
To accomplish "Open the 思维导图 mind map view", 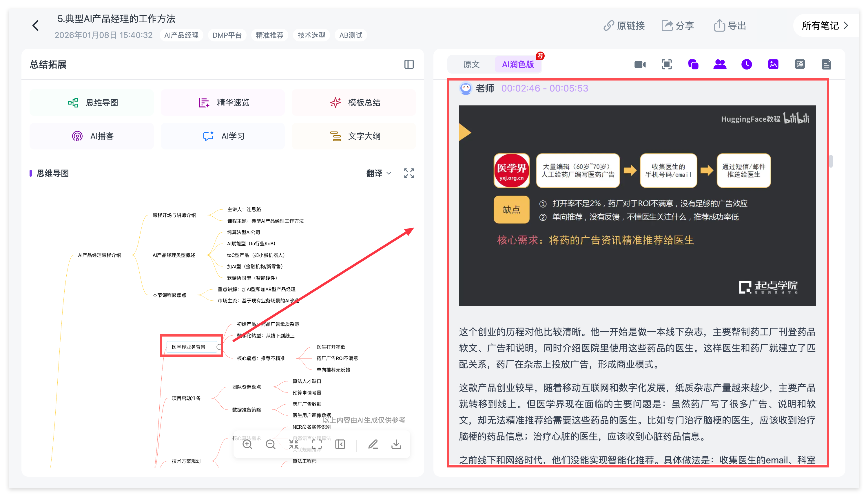I will (92, 103).
